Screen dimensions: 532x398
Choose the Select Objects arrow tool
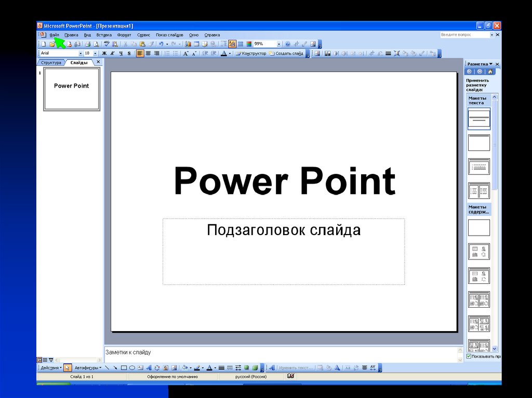coord(68,368)
